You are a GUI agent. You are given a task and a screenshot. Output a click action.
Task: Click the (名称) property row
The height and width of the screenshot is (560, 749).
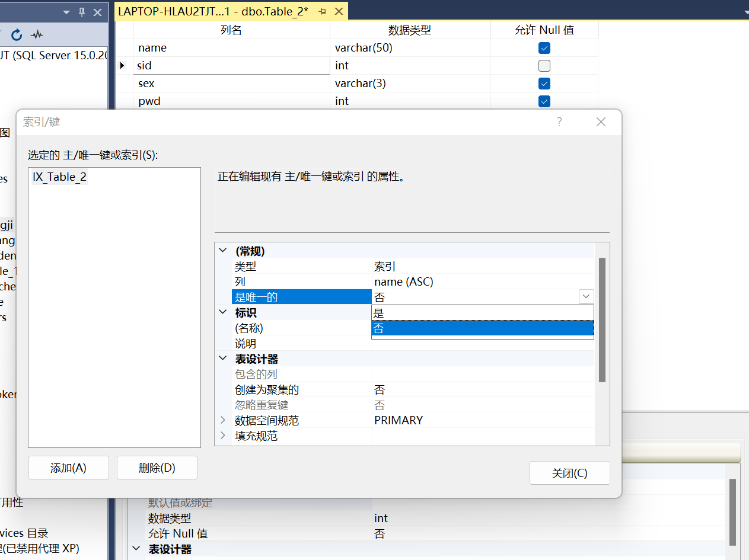[302, 328]
